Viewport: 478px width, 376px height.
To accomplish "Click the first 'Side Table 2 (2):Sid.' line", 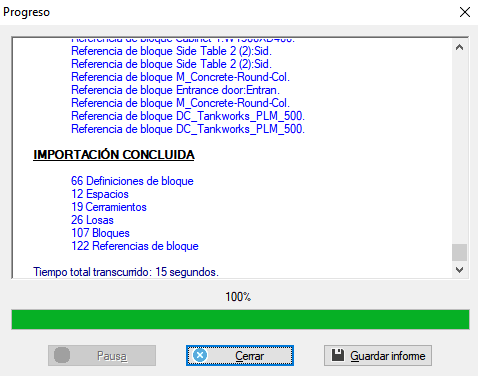I will (171, 51).
